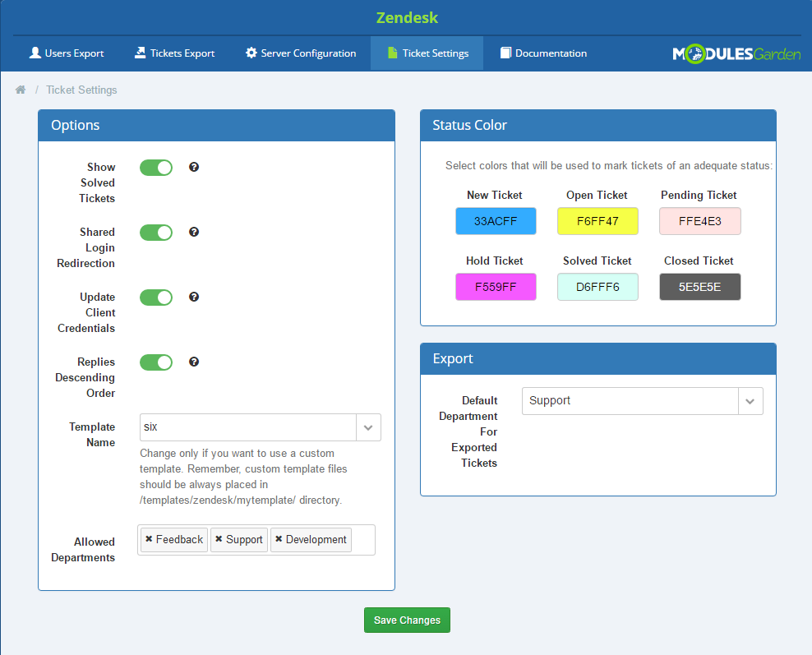
Task: Click help icon beside Shared Login Redirection
Action: [x=194, y=232]
